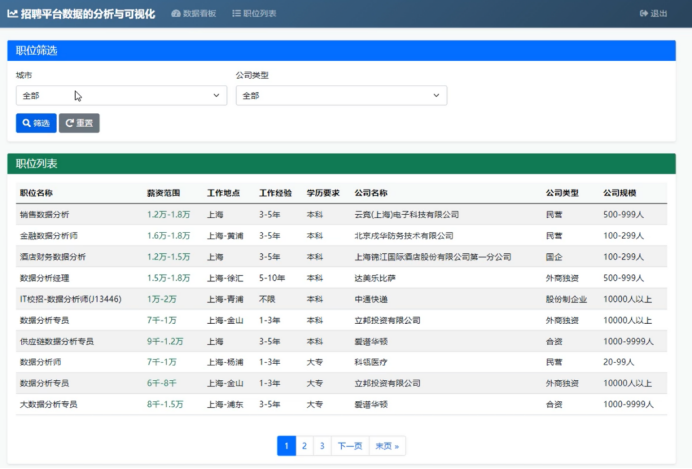Viewport: 692px width, 469px height.
Task: Select the 供应链数据分析专员 job title
Action: tap(56, 341)
